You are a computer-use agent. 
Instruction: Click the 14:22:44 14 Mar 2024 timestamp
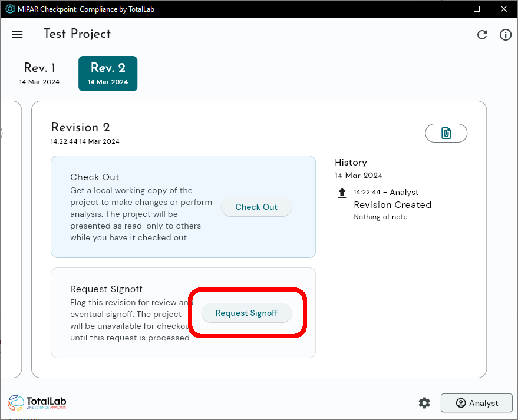[85, 141]
